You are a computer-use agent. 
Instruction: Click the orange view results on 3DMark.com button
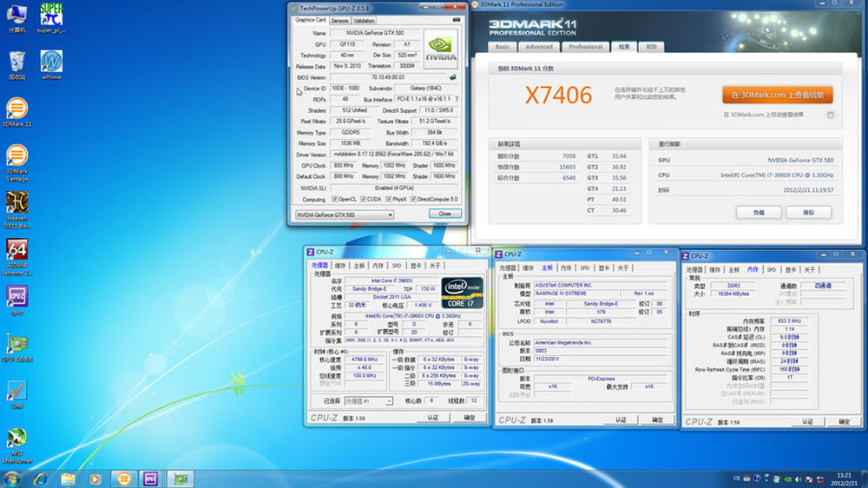(x=777, y=96)
